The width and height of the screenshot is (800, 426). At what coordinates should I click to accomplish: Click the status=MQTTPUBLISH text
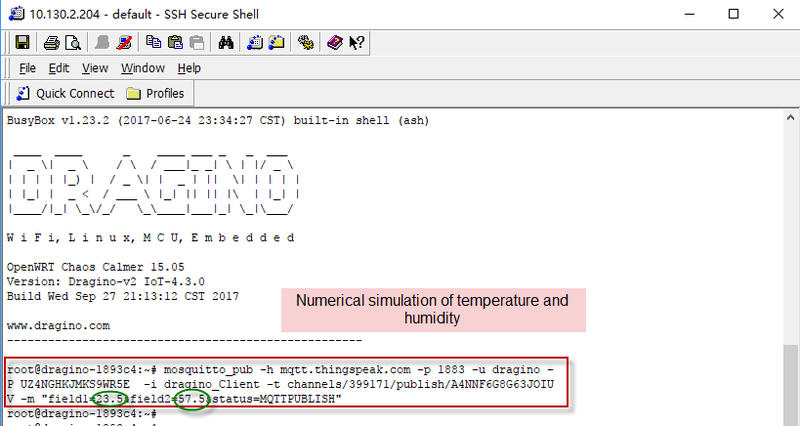pos(273,399)
